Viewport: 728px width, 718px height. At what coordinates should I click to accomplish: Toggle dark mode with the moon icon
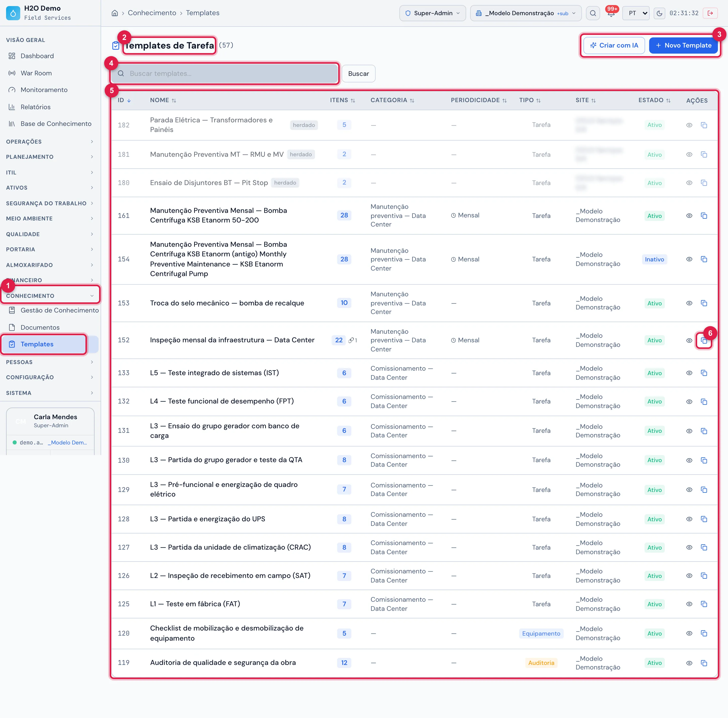point(659,13)
